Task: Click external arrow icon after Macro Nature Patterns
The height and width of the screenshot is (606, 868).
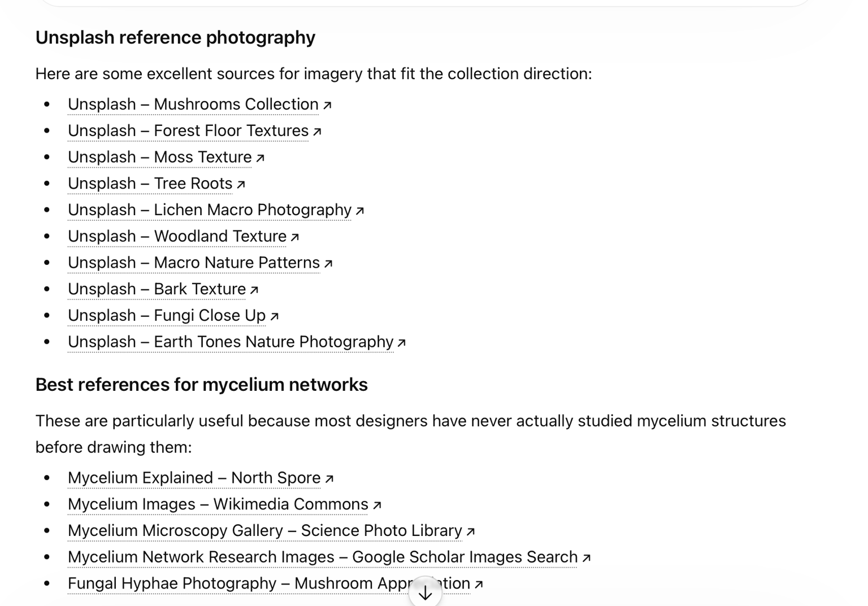Action: point(328,264)
